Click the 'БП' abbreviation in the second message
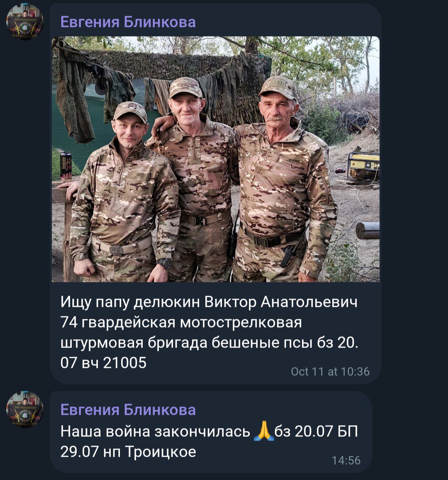This screenshot has width=448, height=480. (348, 431)
